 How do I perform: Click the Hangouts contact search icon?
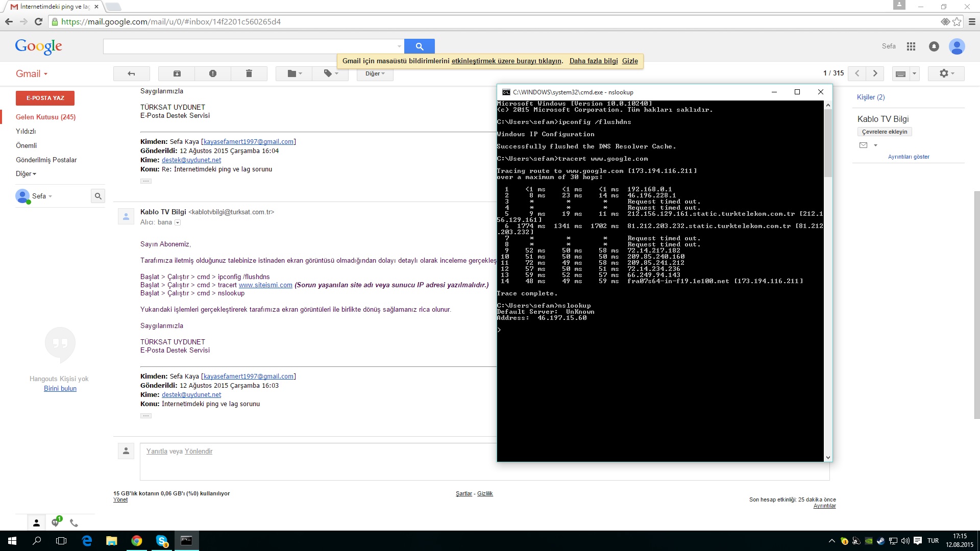(x=98, y=196)
